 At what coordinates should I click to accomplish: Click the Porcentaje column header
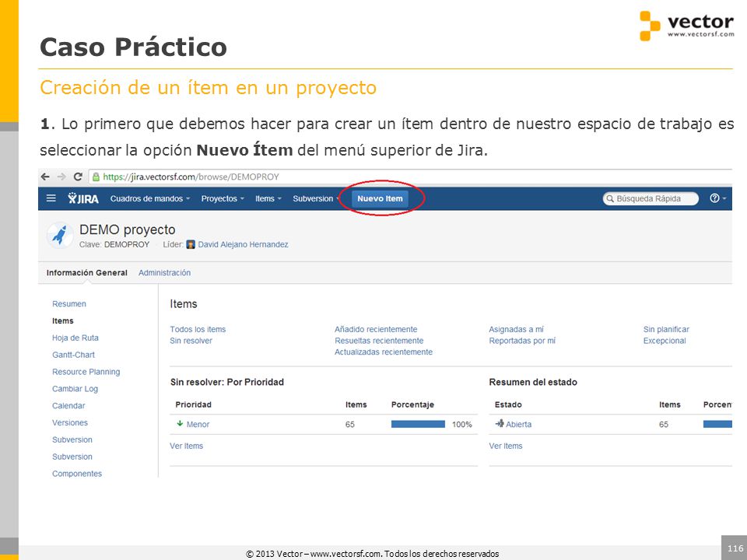[x=412, y=404]
